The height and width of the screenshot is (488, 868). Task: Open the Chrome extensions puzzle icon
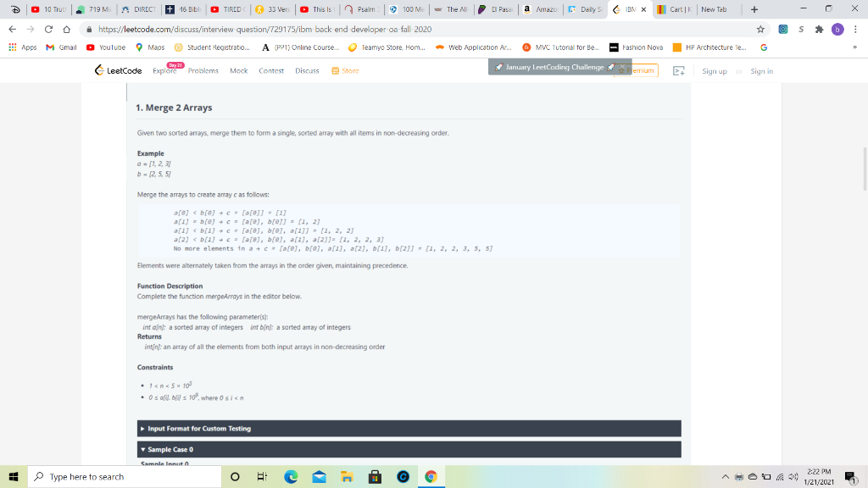tap(820, 30)
